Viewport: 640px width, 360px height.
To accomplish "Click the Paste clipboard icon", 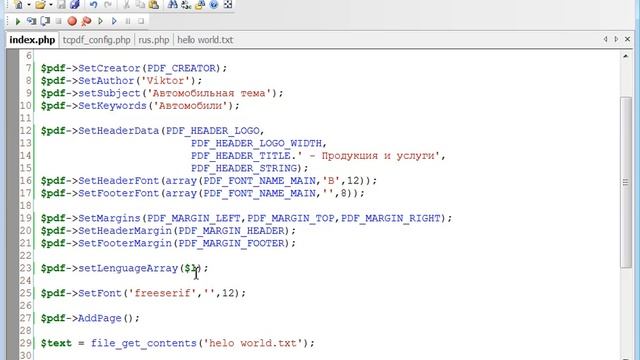I will click(x=154, y=5).
